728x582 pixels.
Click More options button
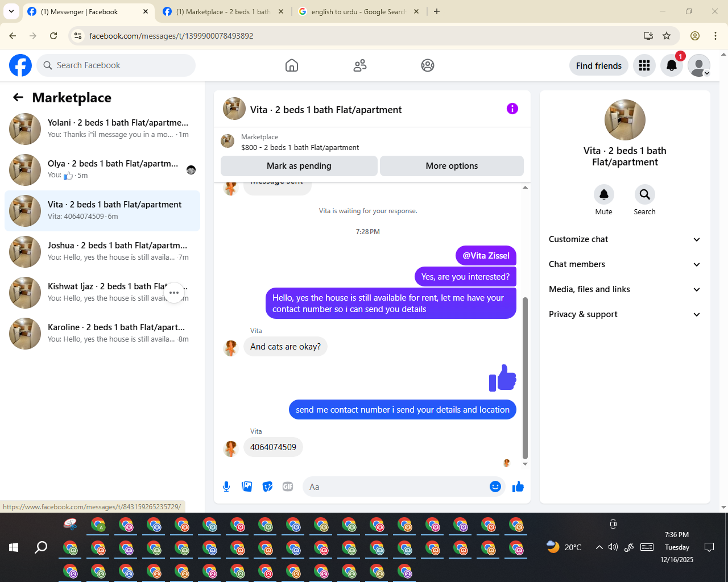coord(452,166)
